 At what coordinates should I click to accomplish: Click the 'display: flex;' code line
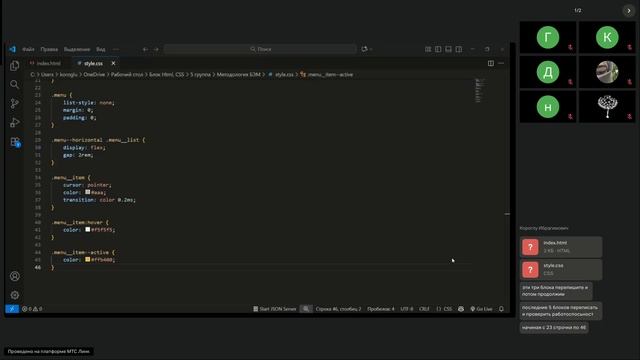(84, 147)
